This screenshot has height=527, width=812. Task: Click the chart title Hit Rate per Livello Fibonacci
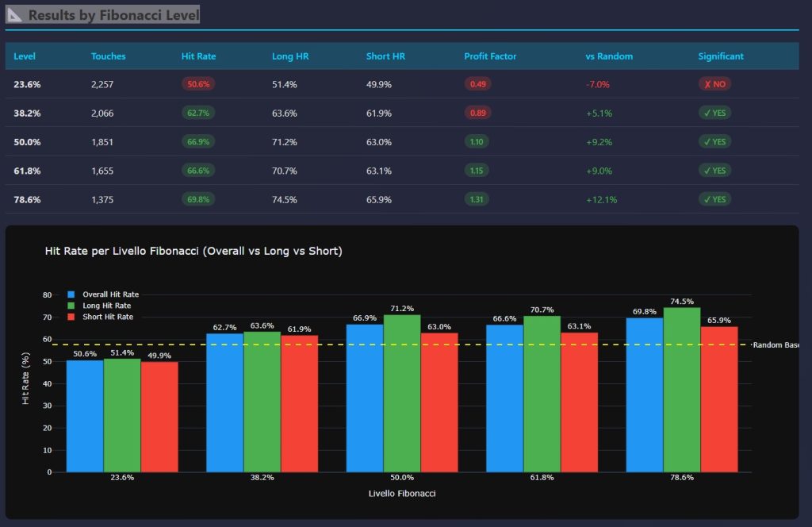tap(194, 251)
